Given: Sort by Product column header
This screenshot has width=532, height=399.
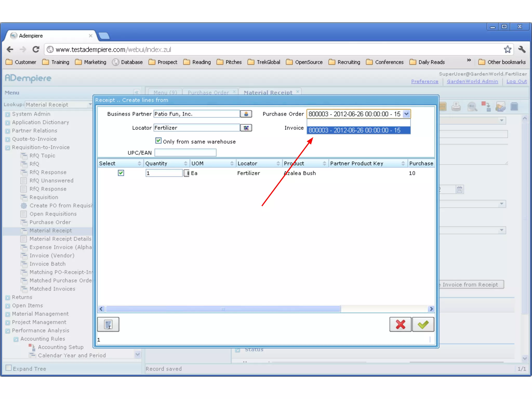Looking at the screenshot, I should pyautogui.click(x=305, y=163).
